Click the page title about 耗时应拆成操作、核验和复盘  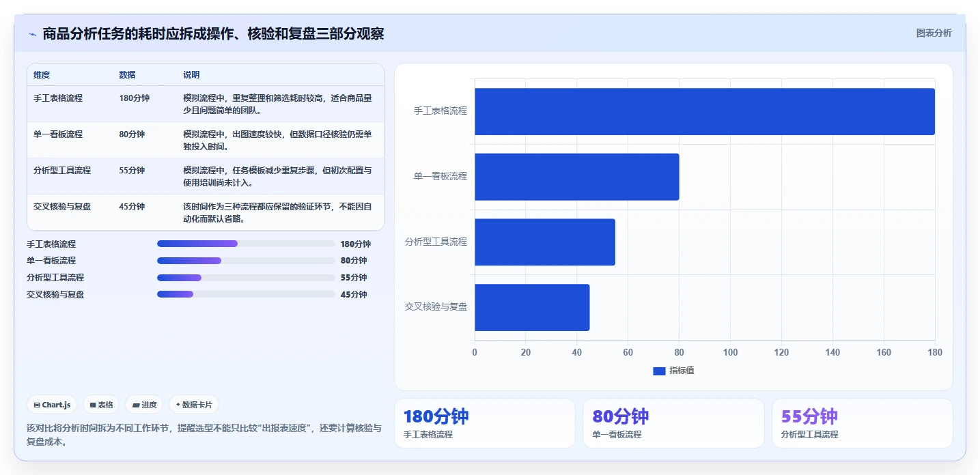pos(213,33)
